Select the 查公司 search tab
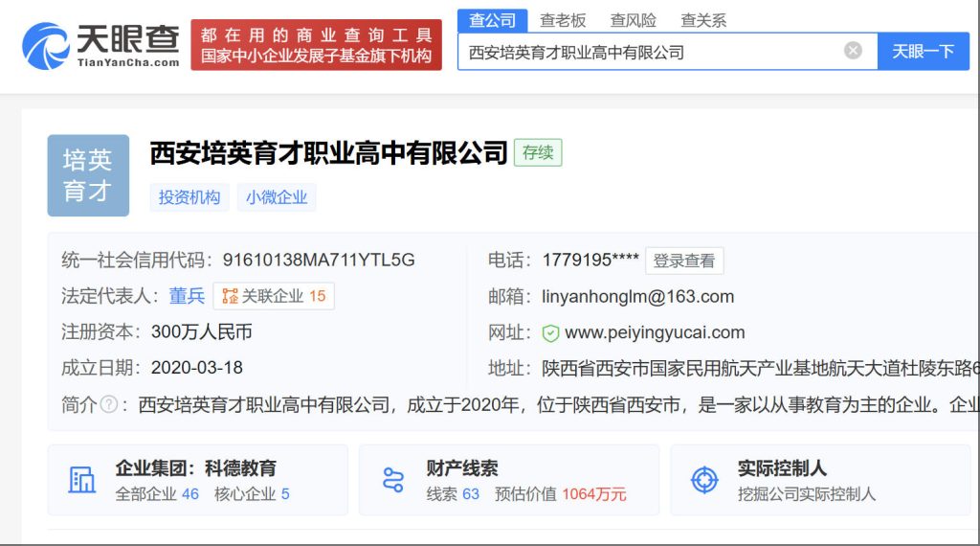This screenshot has width=980, height=546. click(x=493, y=21)
